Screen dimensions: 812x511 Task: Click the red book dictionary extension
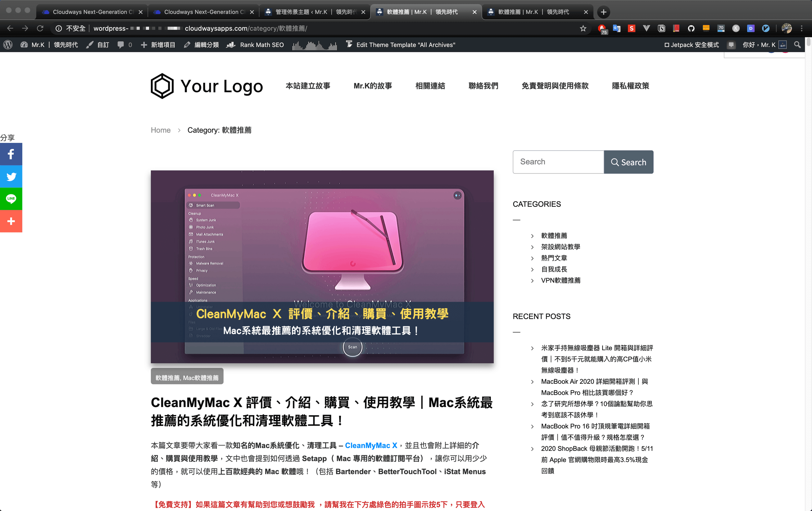tap(676, 28)
